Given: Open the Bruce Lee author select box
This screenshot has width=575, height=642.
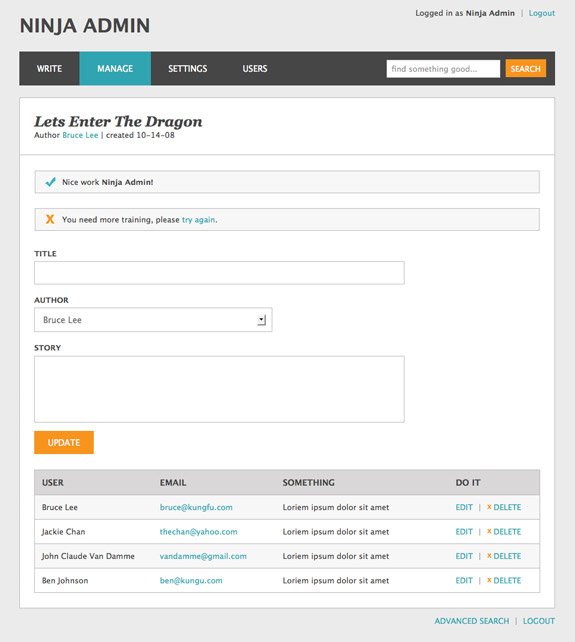Looking at the screenshot, I should (153, 320).
